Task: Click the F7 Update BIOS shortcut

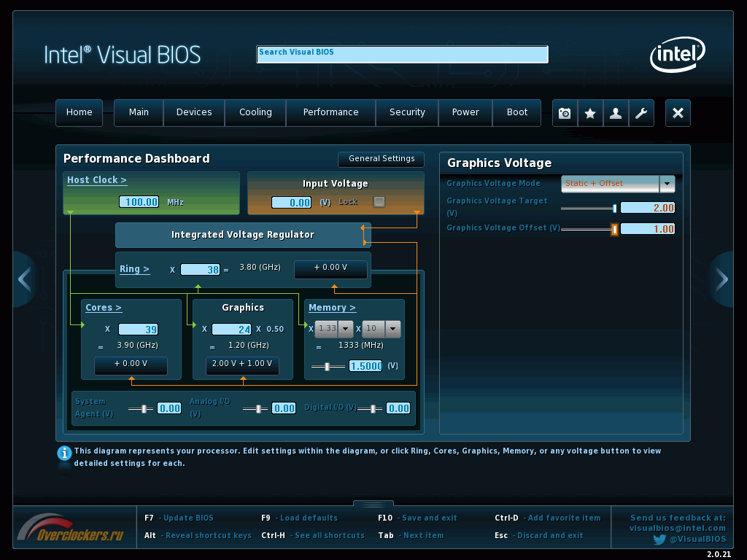Action: tap(179, 518)
